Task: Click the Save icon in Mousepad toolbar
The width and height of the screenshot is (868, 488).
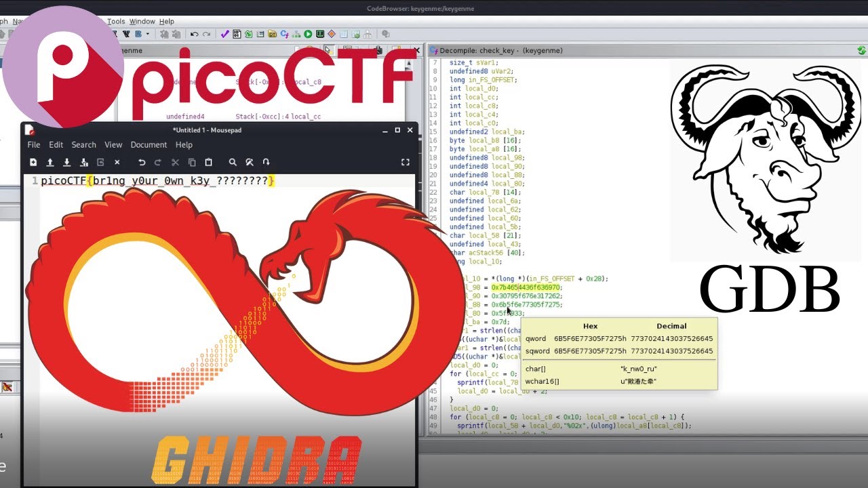Action: 66,162
